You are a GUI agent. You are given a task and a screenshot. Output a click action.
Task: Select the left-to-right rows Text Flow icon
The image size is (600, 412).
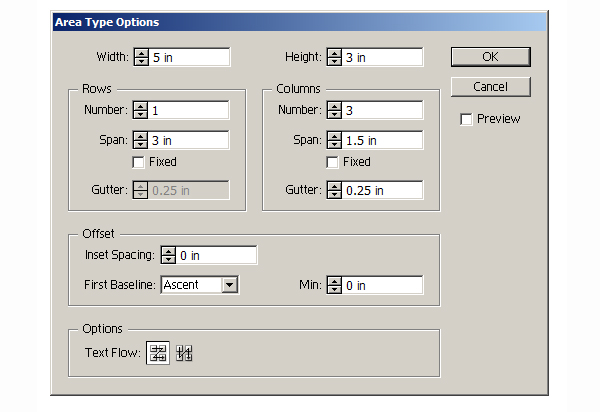(158, 353)
